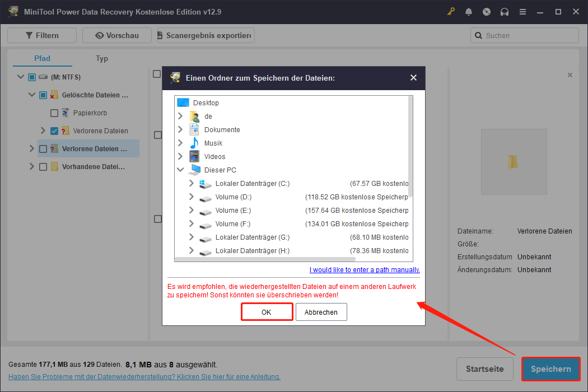Click the Suchen search field
588x392 pixels.
(525, 36)
